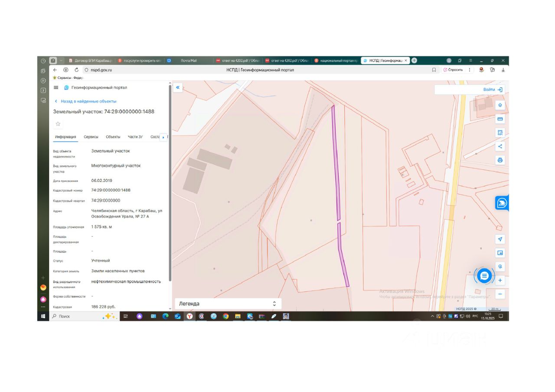Screen dimensions: 555x392
Task: Share the current map view
Action: pos(500,146)
